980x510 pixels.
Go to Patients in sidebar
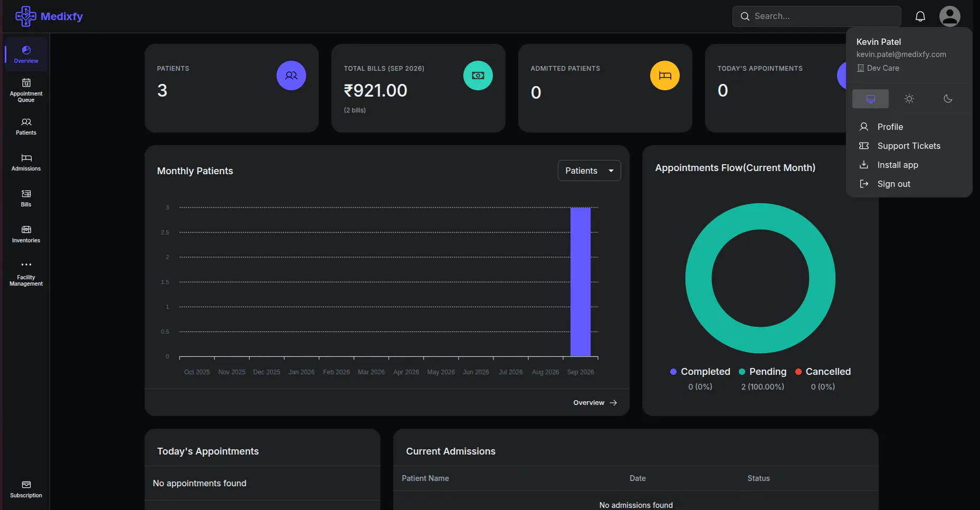[26, 127]
